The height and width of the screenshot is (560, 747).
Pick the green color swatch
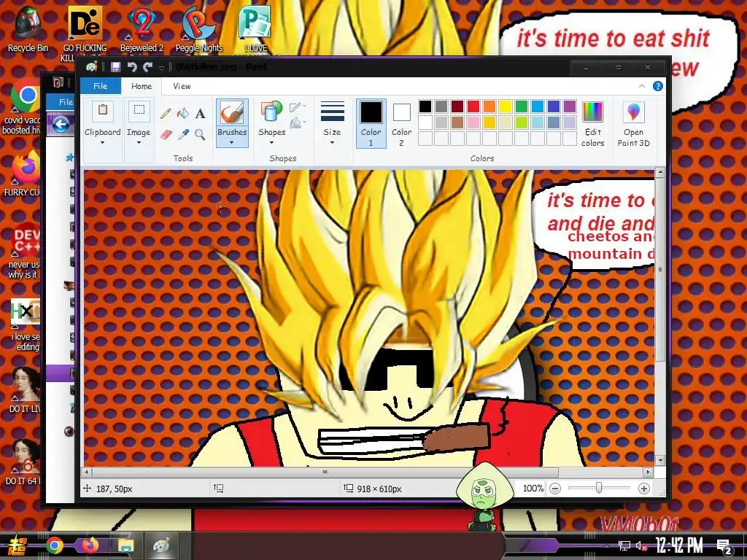[521, 106]
